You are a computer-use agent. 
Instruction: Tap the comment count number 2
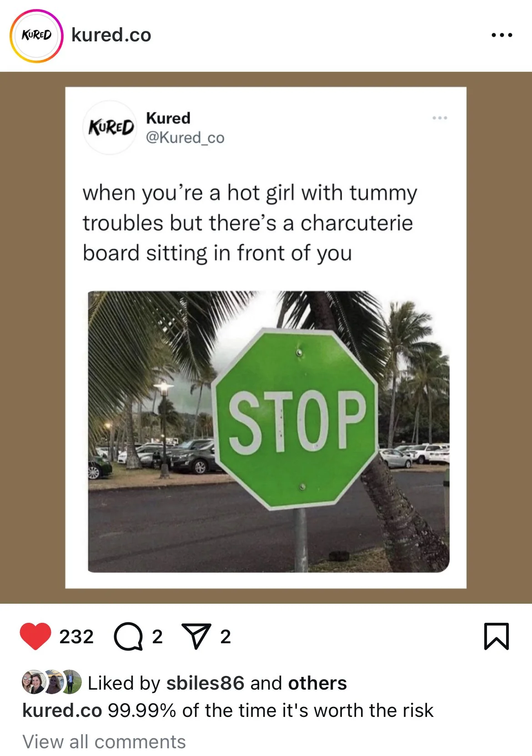[x=157, y=636]
